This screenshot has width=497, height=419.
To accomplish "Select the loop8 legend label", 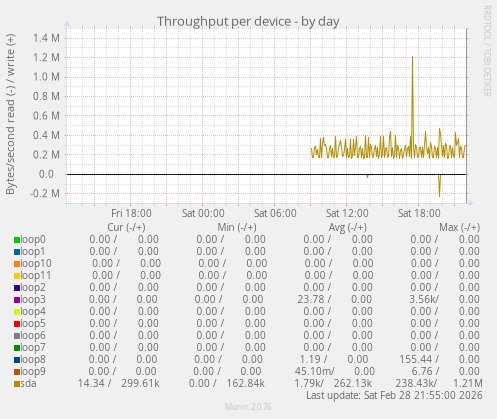I will tap(33, 359).
